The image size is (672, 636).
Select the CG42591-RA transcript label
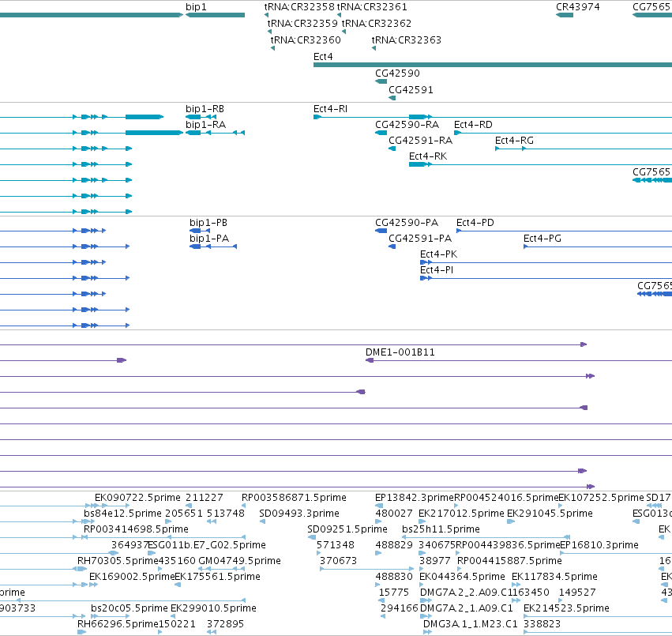tap(420, 141)
